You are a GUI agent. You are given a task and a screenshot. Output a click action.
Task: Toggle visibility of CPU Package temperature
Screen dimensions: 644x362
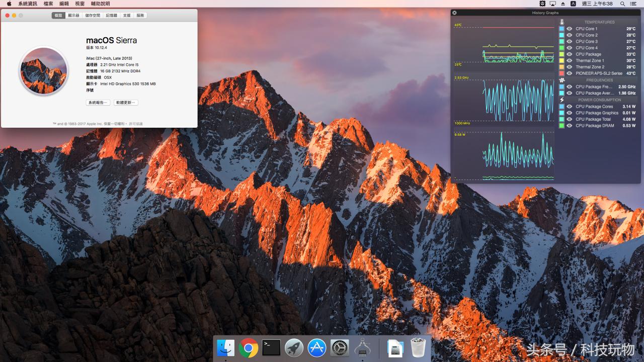click(570, 54)
